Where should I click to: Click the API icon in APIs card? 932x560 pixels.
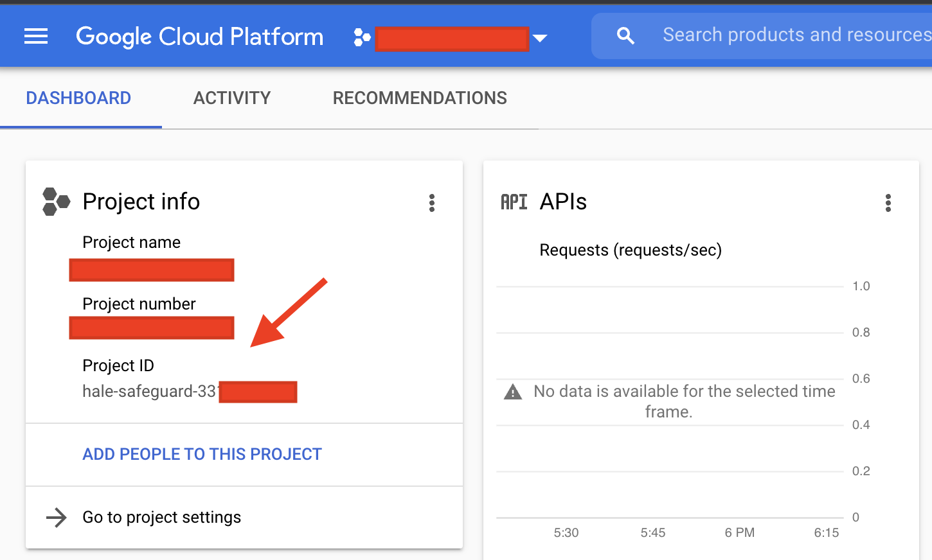point(514,202)
